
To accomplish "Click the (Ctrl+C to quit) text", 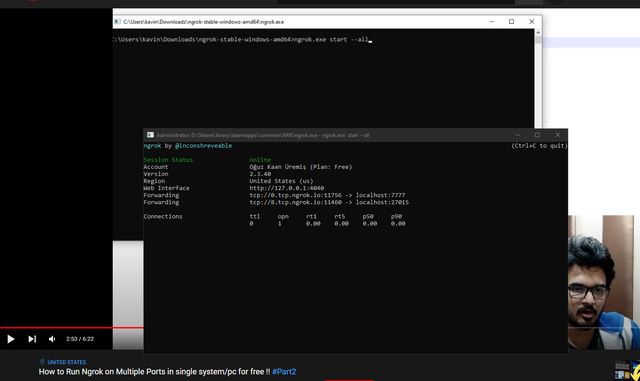I will pyautogui.click(x=539, y=146).
